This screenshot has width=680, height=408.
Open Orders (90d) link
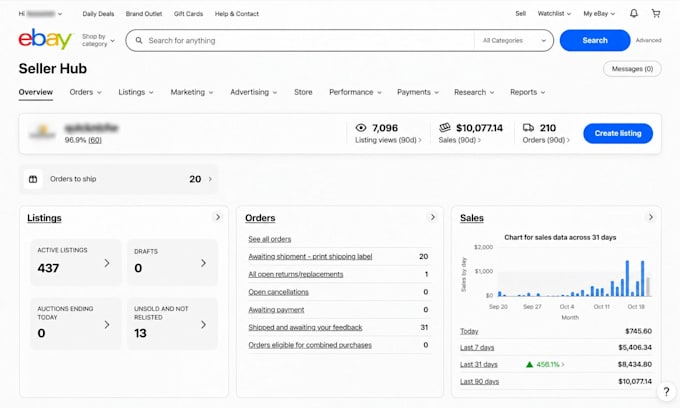tap(546, 140)
